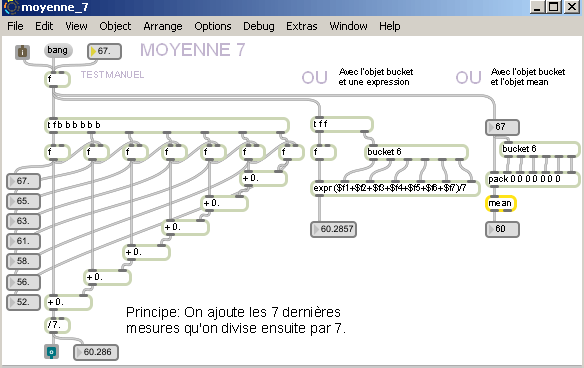The height and width of the screenshot is (368, 584).
Task: Click the 56. number box
Action: point(23,282)
